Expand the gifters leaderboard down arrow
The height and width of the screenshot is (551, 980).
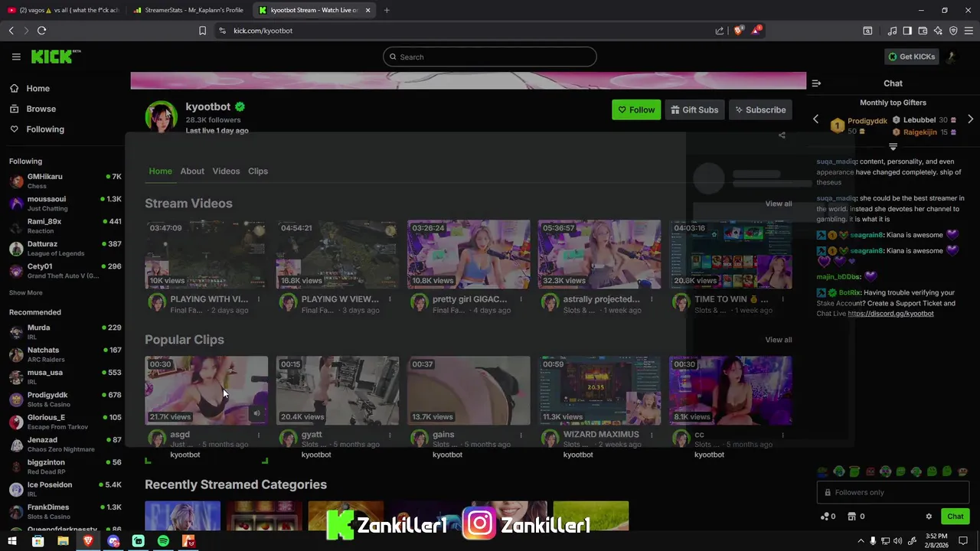[893, 147]
